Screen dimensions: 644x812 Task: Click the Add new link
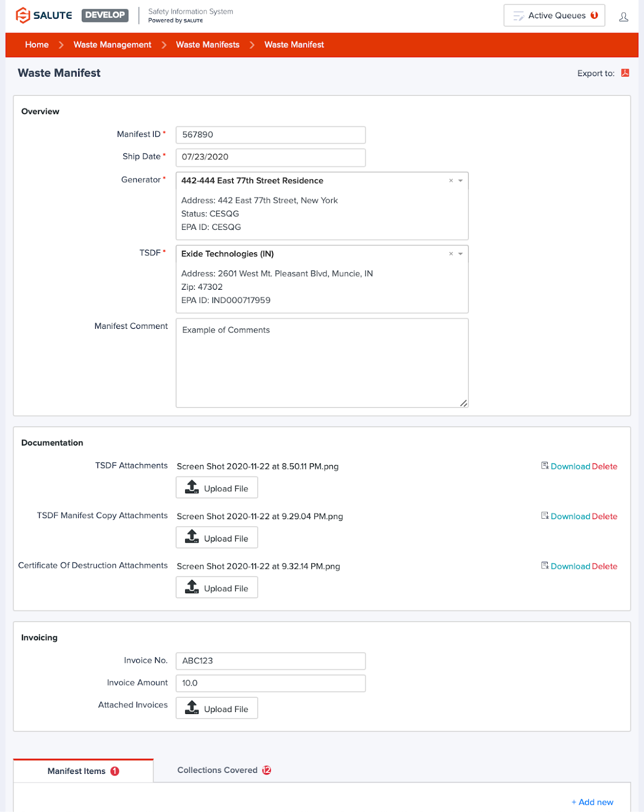592,802
